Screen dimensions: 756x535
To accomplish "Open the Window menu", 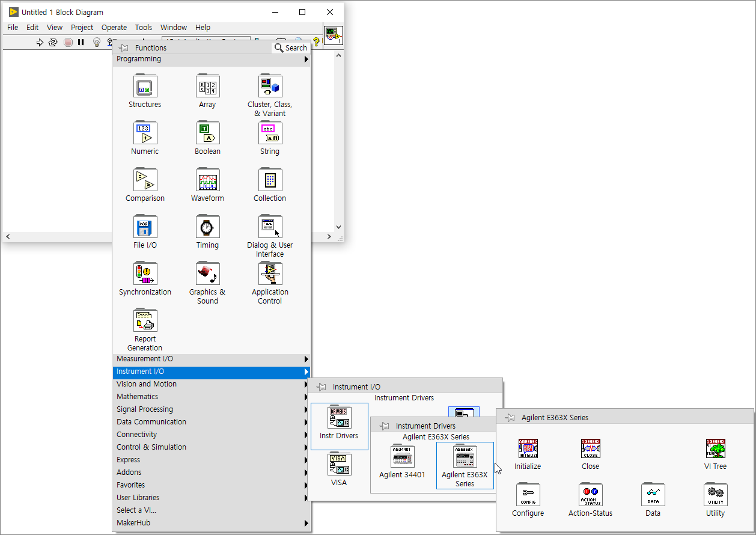I will click(174, 27).
